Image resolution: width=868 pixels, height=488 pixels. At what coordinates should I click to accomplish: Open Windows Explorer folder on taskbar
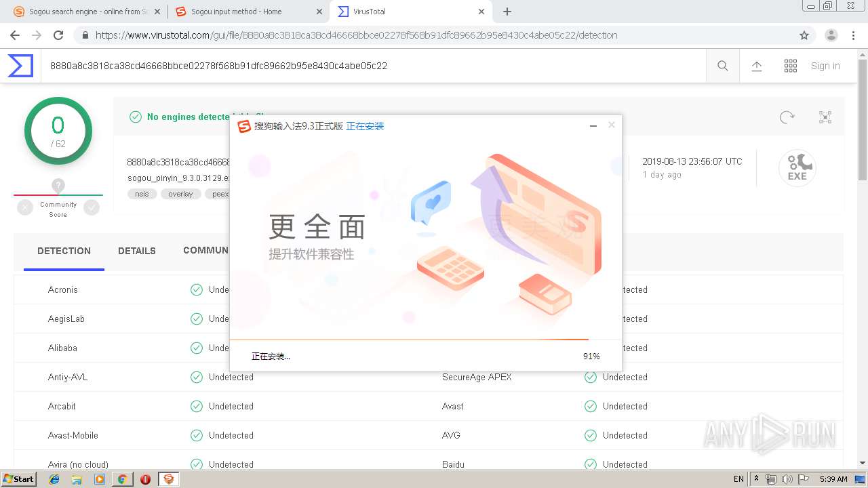click(77, 479)
